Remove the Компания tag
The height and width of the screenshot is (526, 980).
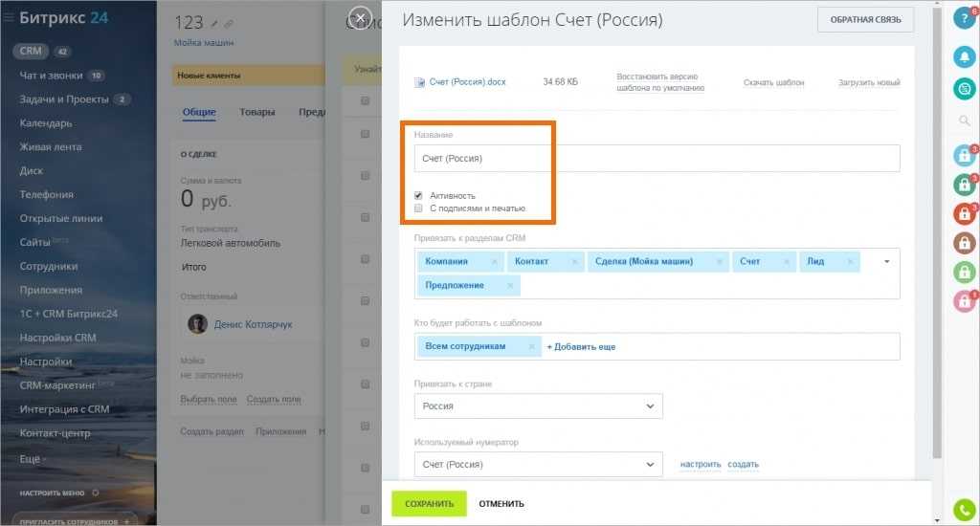click(x=494, y=261)
